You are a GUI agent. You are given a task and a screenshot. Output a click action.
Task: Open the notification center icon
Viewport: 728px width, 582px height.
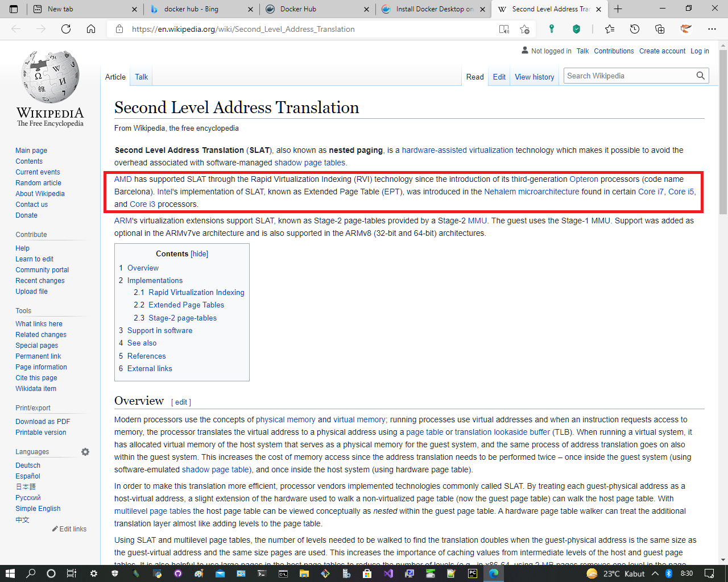tap(709, 573)
